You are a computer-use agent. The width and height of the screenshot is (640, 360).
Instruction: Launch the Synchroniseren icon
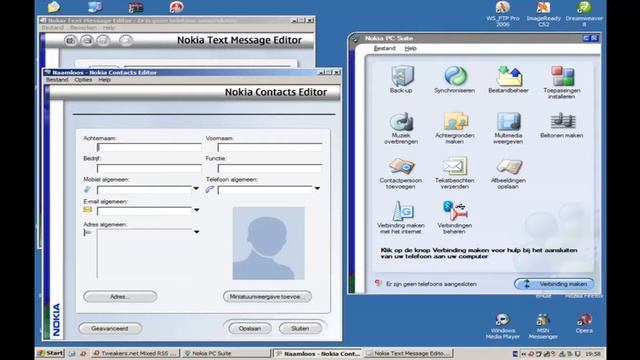pyautogui.click(x=455, y=79)
